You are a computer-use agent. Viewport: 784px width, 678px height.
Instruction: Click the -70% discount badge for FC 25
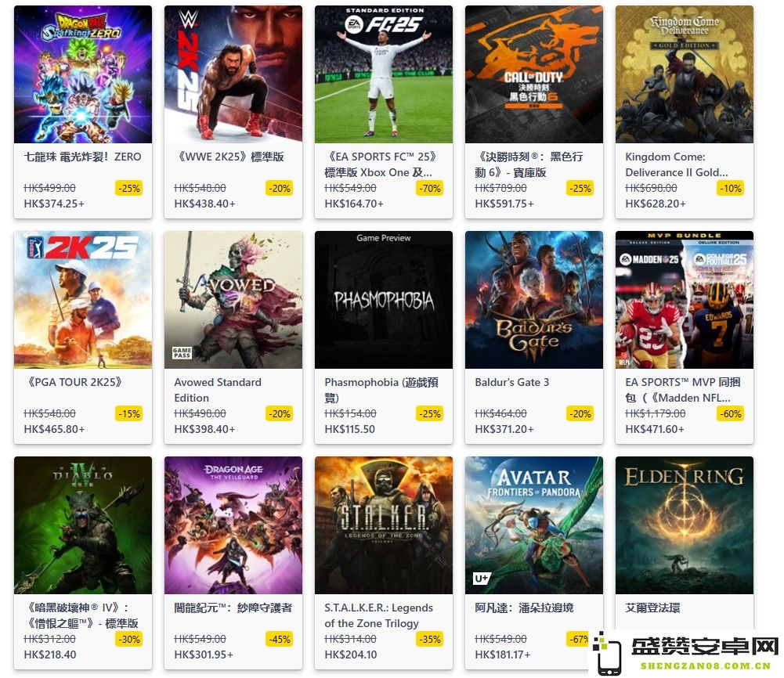coord(430,189)
